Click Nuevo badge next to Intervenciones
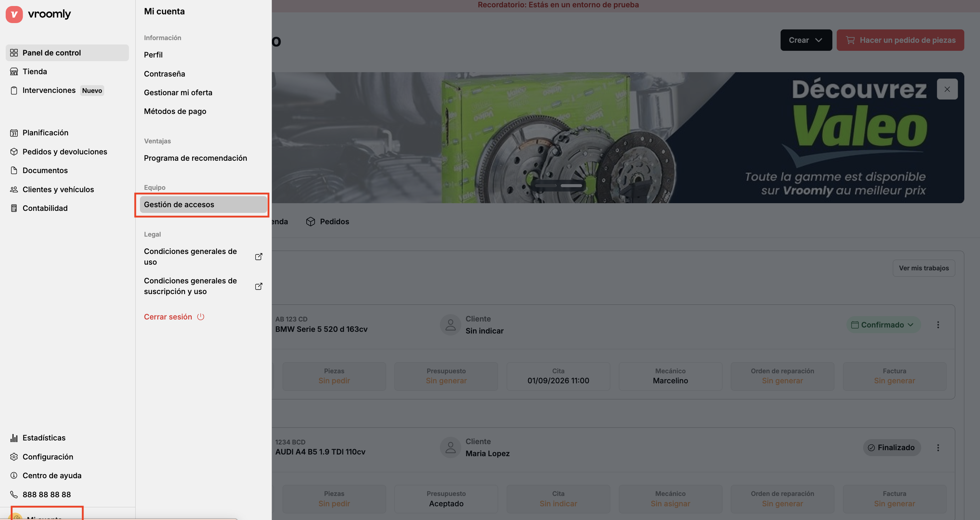This screenshot has height=520, width=980. point(92,91)
